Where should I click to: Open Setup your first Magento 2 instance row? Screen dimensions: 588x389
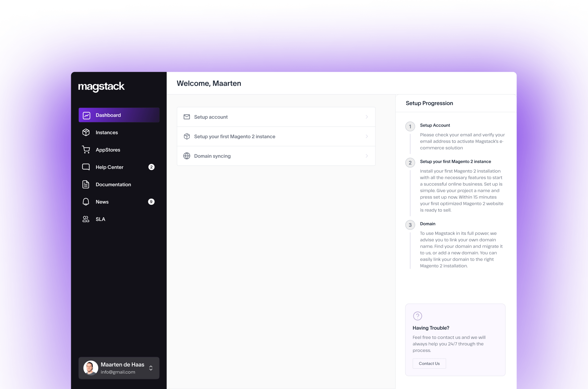(276, 136)
